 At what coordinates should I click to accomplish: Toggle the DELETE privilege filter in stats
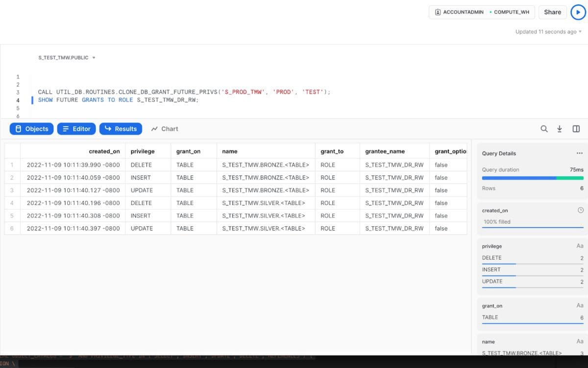(532, 258)
